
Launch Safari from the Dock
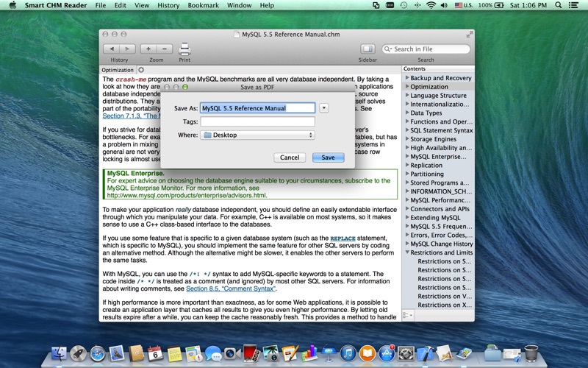[x=98, y=354]
